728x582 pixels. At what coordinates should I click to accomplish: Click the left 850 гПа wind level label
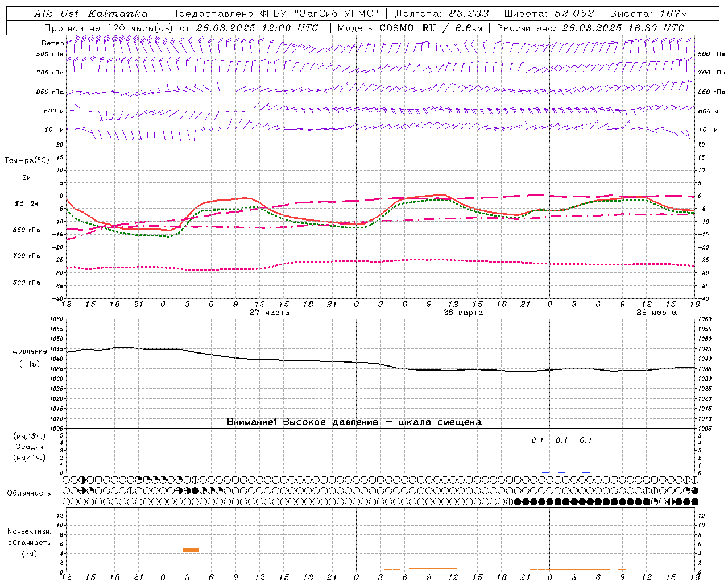coord(50,92)
